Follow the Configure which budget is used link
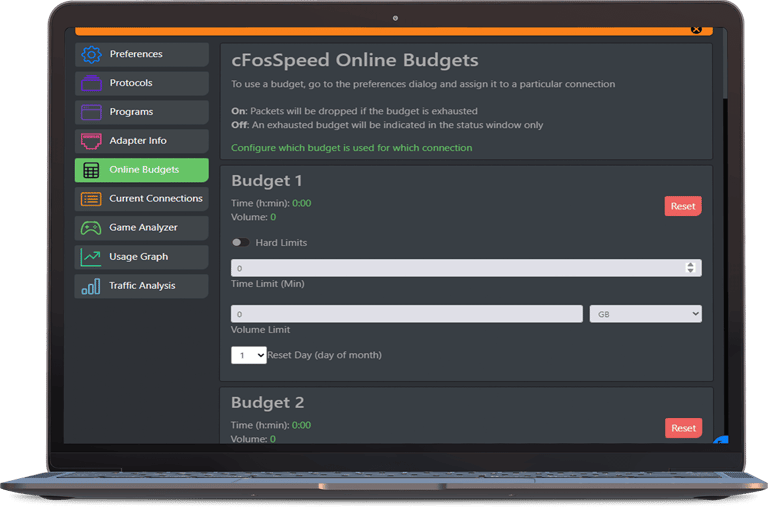The width and height of the screenshot is (768, 507). coord(352,148)
